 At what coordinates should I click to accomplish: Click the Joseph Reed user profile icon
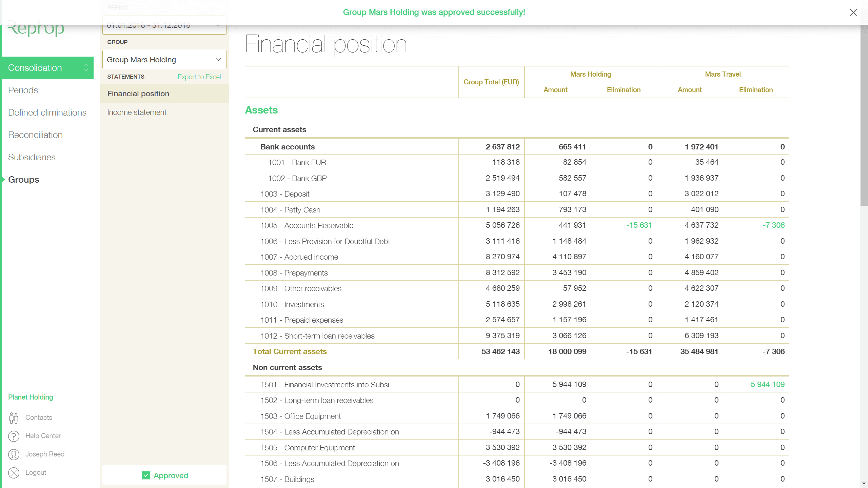pos(14,454)
